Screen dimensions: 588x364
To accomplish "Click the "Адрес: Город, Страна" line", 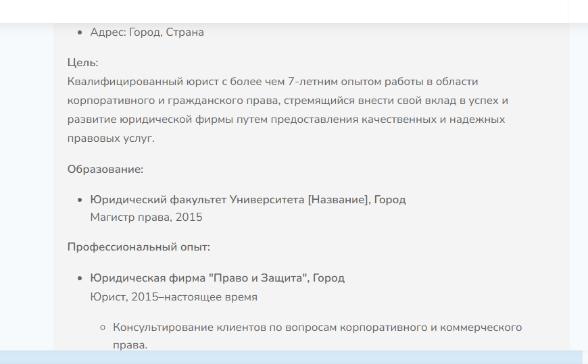I will pyautogui.click(x=147, y=32).
